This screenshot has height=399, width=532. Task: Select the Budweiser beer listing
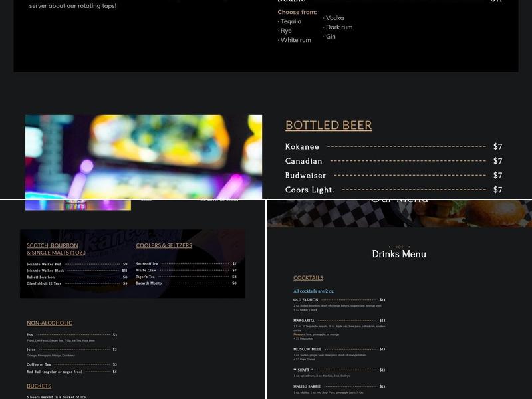pyautogui.click(x=307, y=175)
